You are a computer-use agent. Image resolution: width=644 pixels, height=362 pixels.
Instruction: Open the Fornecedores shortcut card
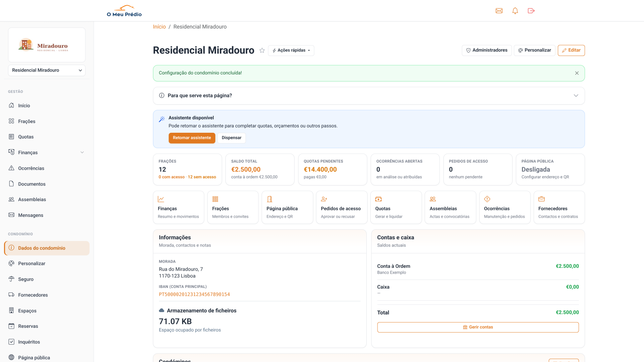pyautogui.click(x=559, y=207)
